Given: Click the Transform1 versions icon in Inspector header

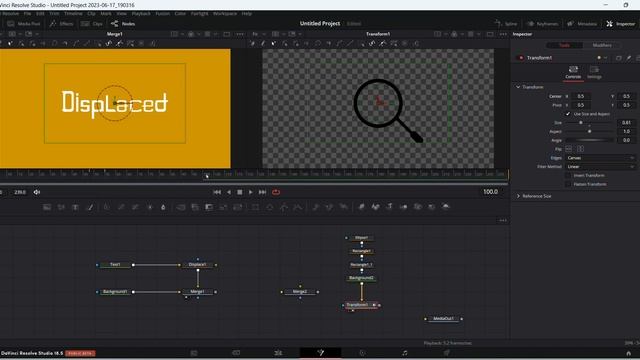Looking at the screenshot, I should point(618,58).
